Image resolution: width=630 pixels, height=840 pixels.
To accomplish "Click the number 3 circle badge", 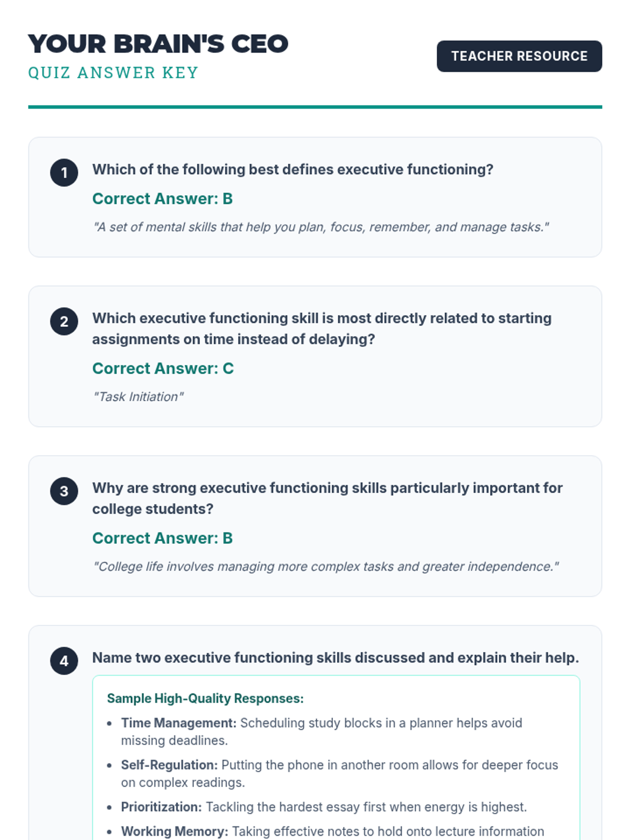I will coord(64,491).
